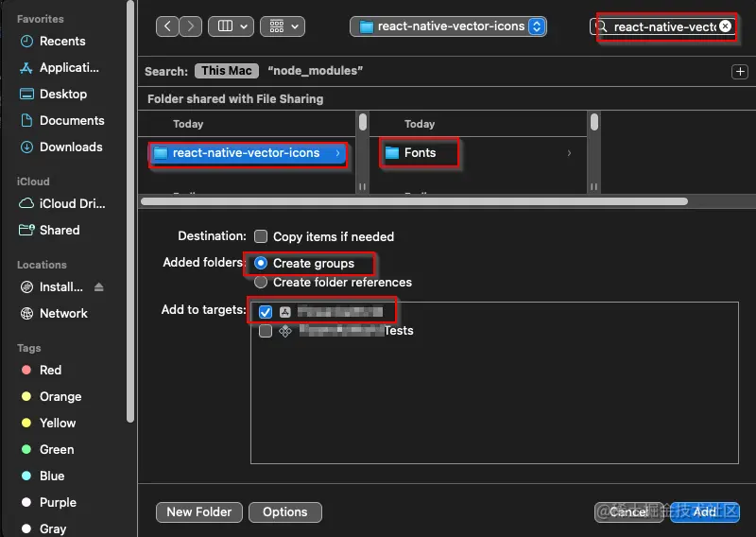Click the New Folder button
756x537 pixels.
pyautogui.click(x=199, y=511)
